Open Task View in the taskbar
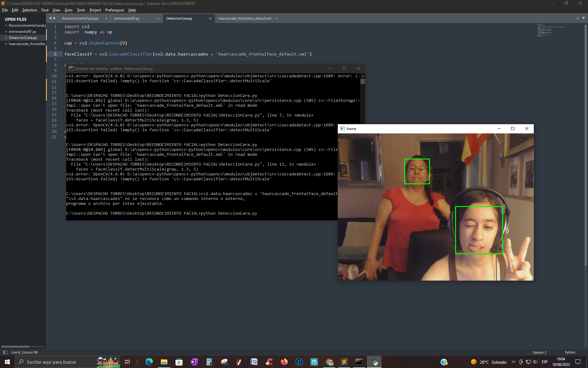The image size is (588, 368). pos(127,362)
